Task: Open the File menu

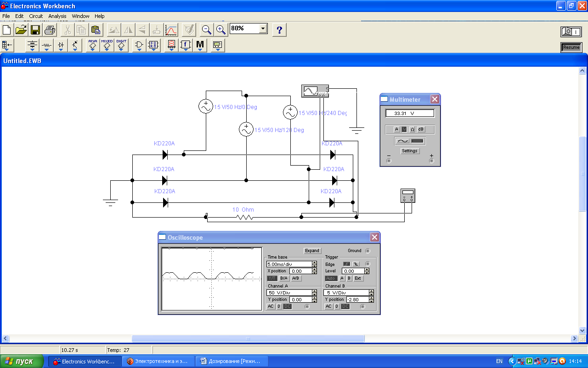Action: (6, 16)
